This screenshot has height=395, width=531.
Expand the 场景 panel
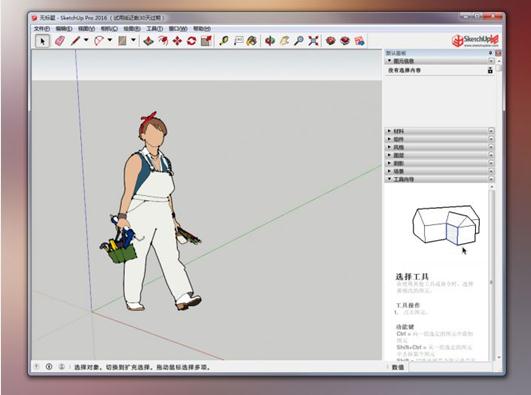[x=389, y=171]
